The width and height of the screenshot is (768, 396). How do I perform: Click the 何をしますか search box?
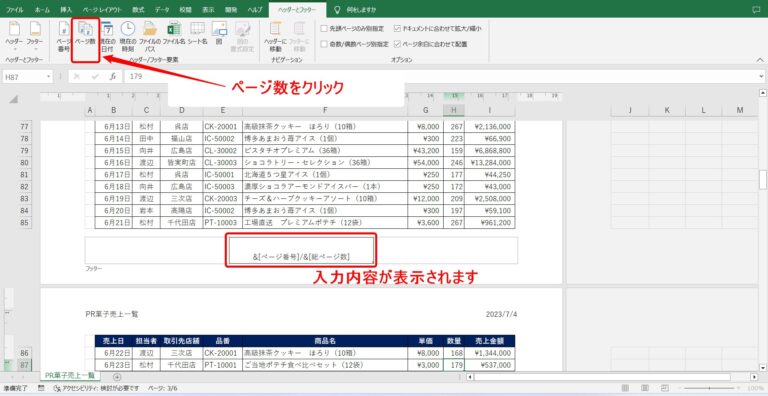(x=356, y=9)
